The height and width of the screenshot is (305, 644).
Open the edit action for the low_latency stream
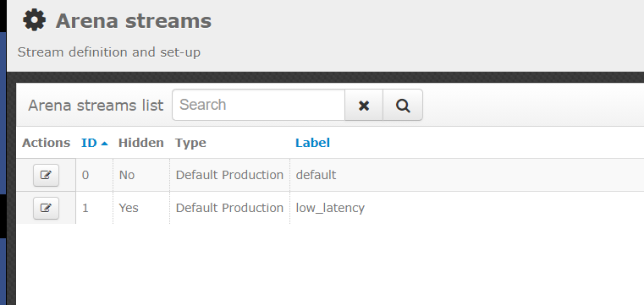tap(46, 208)
